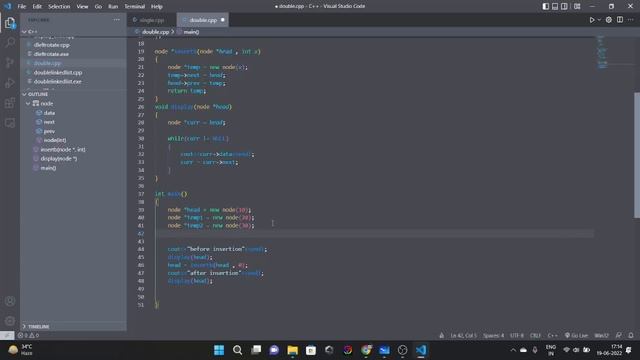Click the feedback icon in status bar
Screen dimensions: 640x360
click(x=619, y=335)
